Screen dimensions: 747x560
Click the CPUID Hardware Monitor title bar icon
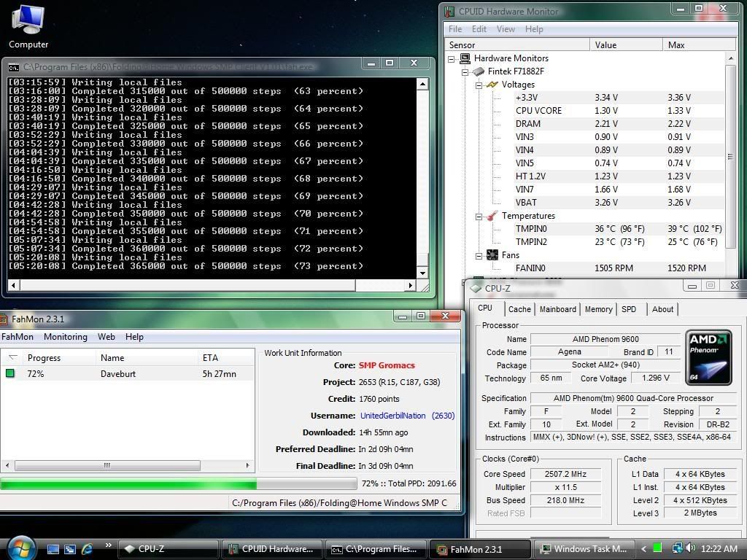point(449,12)
